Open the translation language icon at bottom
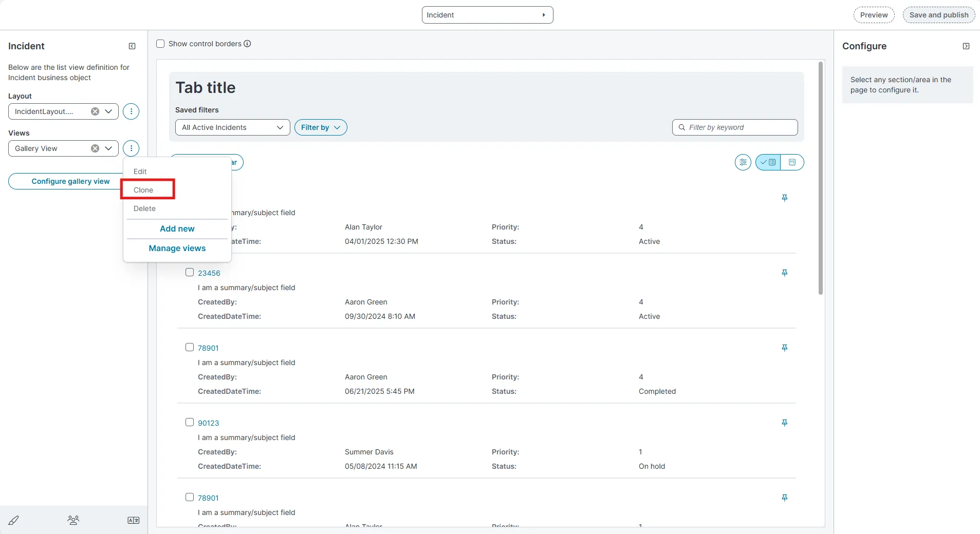Image resolution: width=980 pixels, height=534 pixels. (x=134, y=520)
